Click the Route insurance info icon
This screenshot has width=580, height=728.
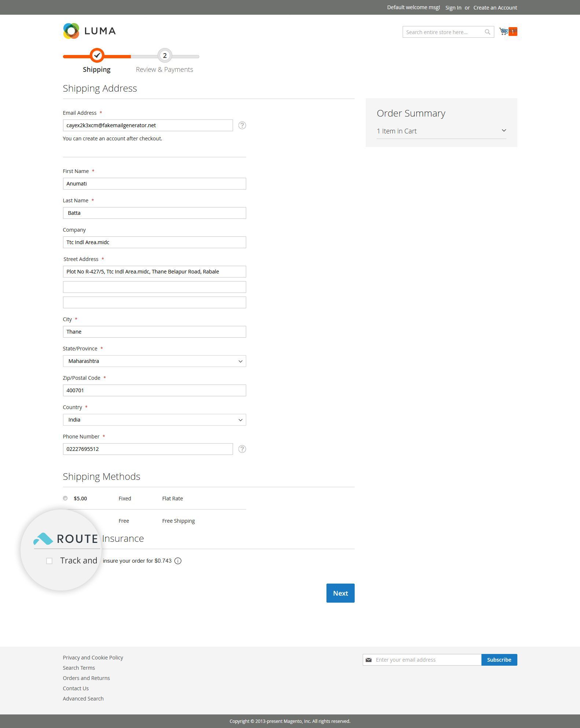(178, 561)
